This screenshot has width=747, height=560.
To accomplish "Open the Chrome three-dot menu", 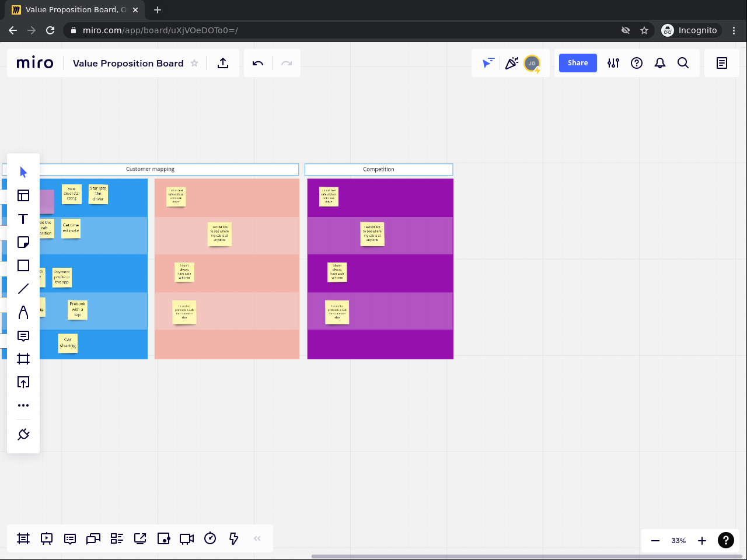I will 734,30.
